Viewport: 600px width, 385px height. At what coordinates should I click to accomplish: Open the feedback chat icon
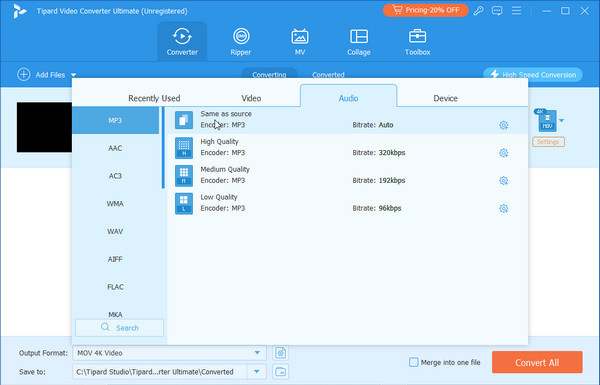click(x=497, y=11)
